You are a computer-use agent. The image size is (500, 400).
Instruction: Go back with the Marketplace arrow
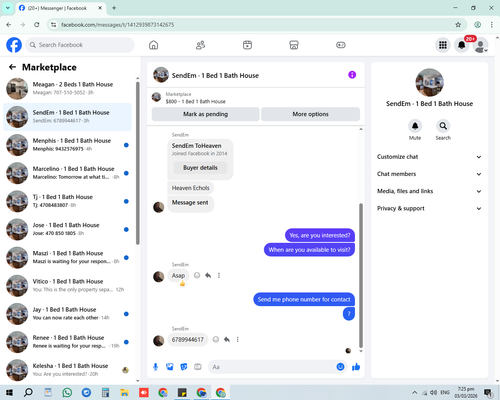[12, 67]
